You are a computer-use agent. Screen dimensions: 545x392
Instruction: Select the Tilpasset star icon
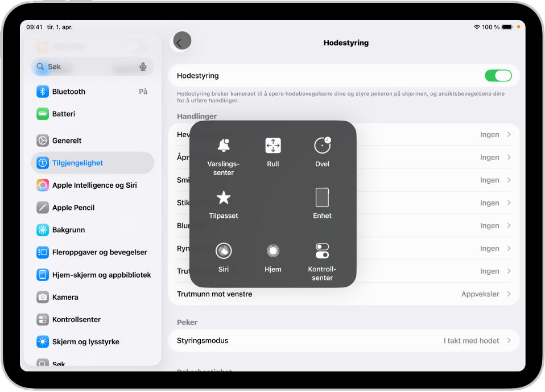(x=223, y=197)
